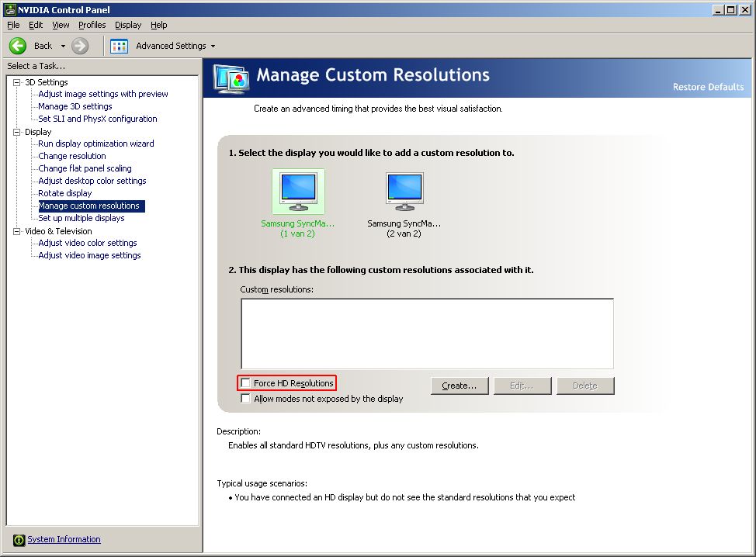
Task: Click inside the Custom resolutions list box
Action: 427,334
